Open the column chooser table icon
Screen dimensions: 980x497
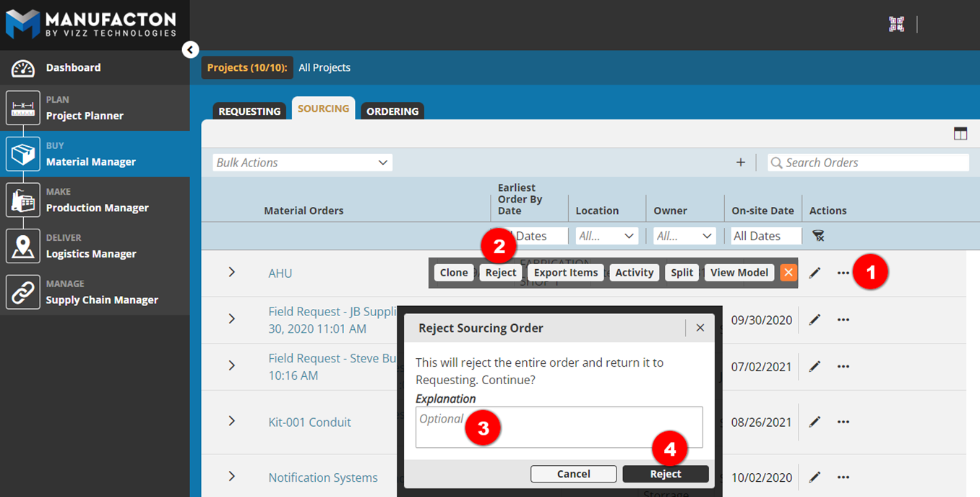(x=960, y=133)
